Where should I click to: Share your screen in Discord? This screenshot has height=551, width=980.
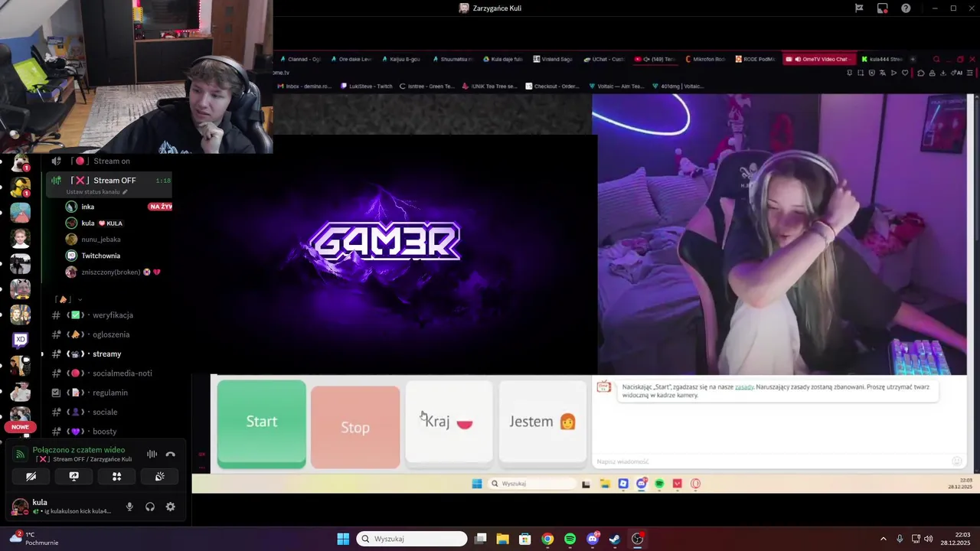coord(73,476)
